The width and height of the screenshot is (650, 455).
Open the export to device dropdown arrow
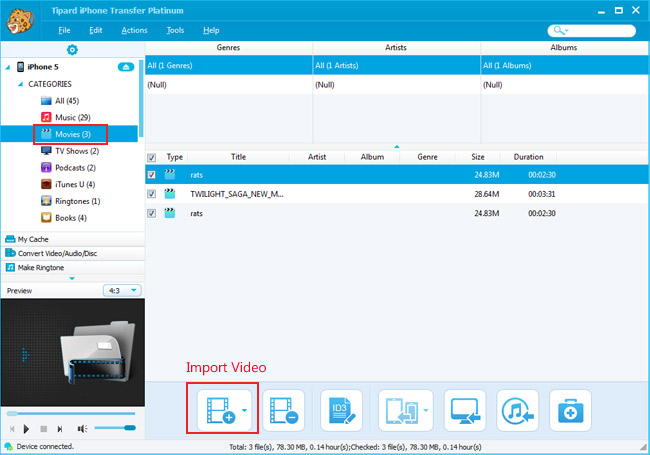pyautogui.click(x=426, y=410)
